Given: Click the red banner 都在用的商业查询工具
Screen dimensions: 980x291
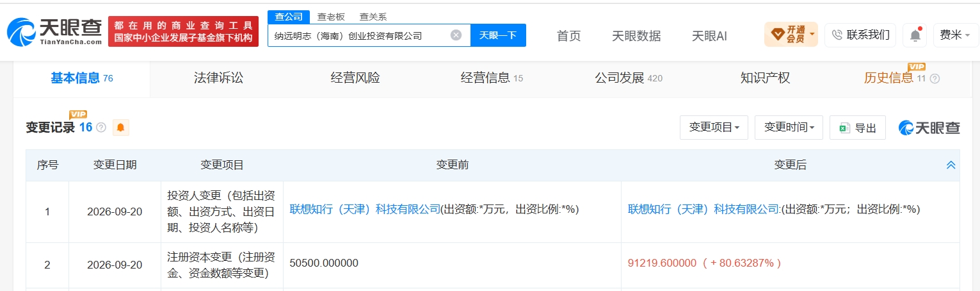Looking at the screenshot, I should tap(183, 31).
